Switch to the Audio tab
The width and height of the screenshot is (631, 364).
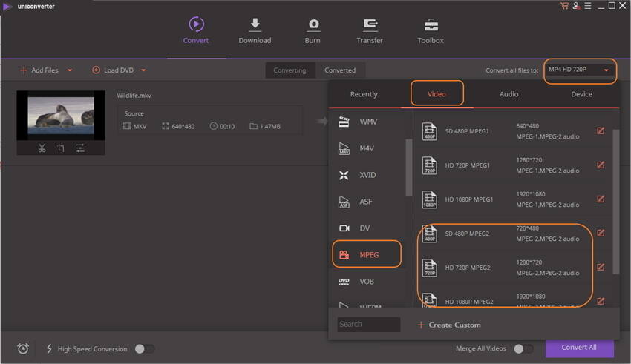click(509, 94)
